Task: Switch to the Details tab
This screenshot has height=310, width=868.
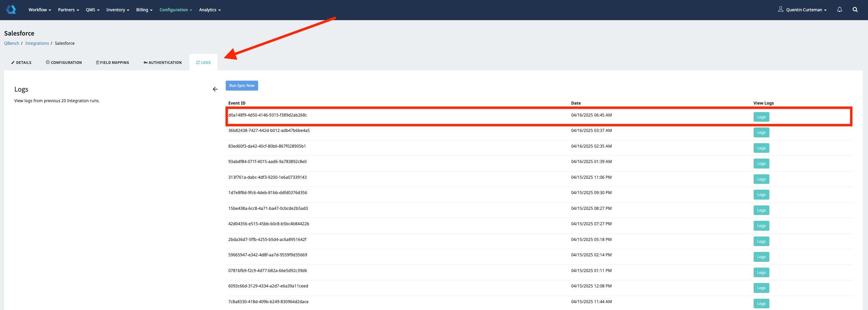Action: [x=21, y=63]
